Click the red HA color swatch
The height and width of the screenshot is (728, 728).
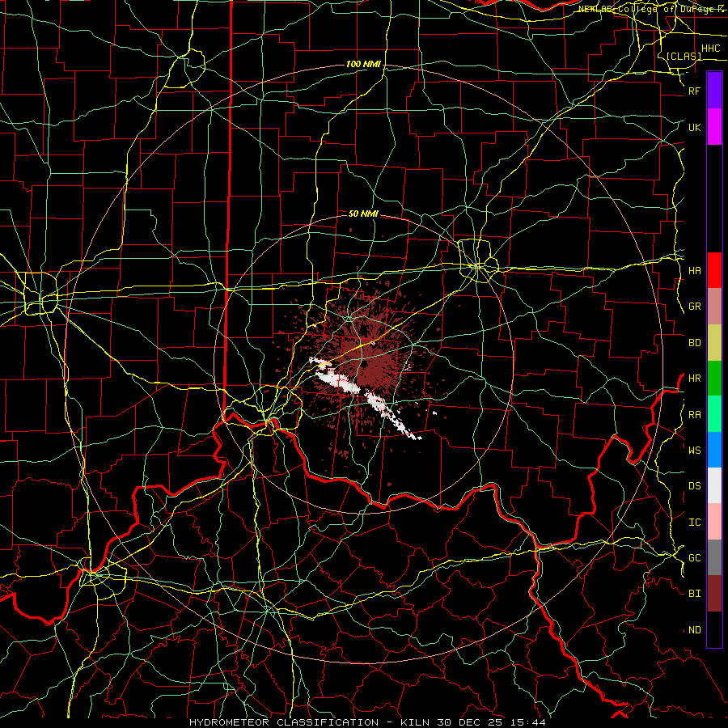coord(714,270)
